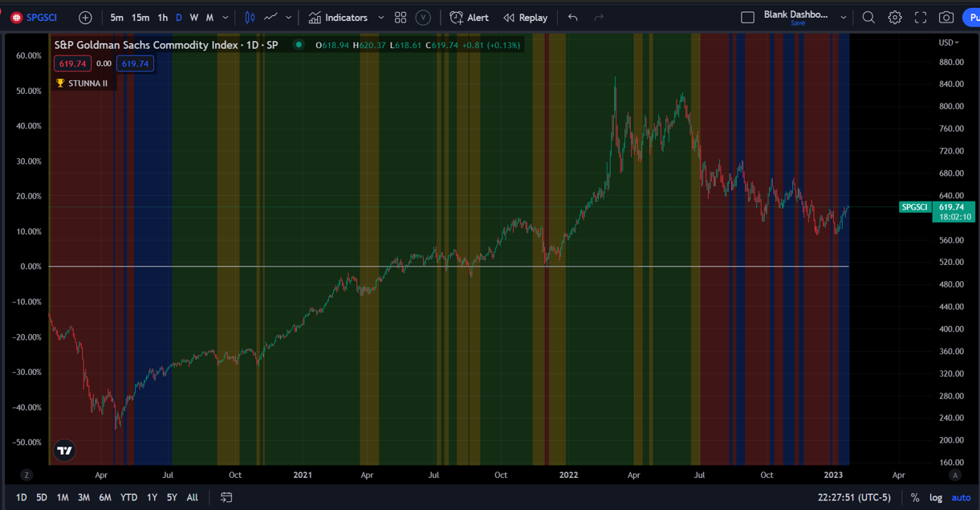Redo the chart action
The width and height of the screenshot is (980, 510).
(x=599, y=18)
